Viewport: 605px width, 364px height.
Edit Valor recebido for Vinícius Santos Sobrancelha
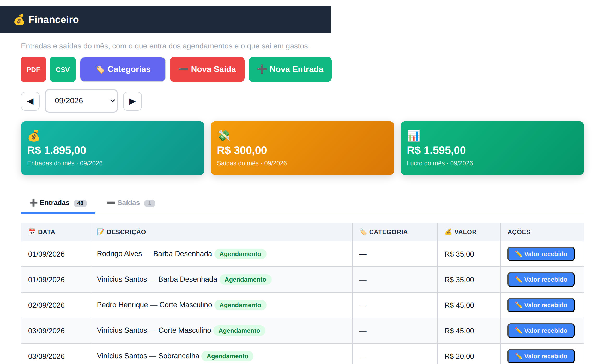coord(541,356)
